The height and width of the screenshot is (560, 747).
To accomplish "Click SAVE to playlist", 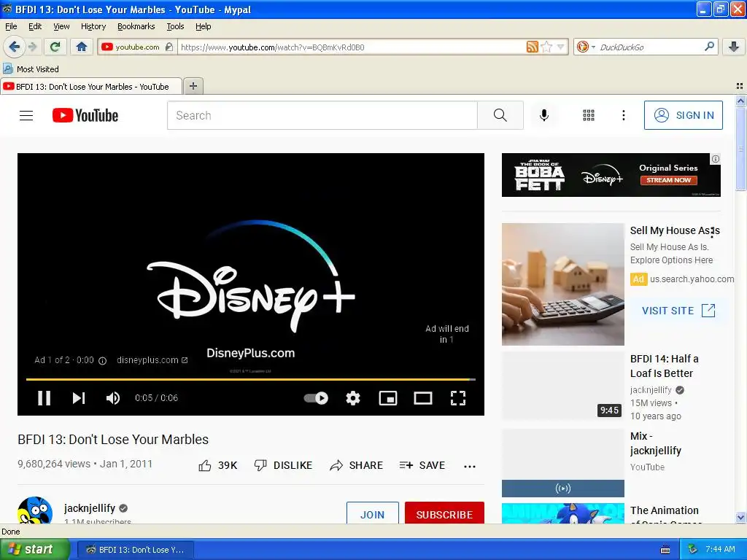I will pos(422,466).
